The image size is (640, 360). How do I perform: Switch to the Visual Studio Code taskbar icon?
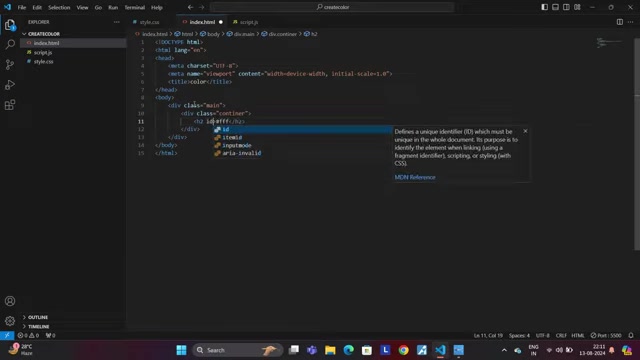[440, 350]
